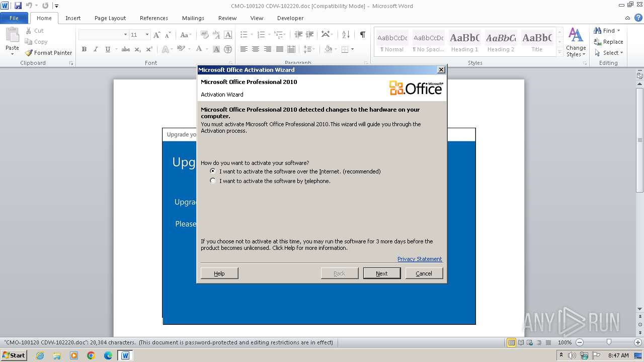Open the Privacy Statement link
Screen dimensions: 644x362
[x=420, y=259]
